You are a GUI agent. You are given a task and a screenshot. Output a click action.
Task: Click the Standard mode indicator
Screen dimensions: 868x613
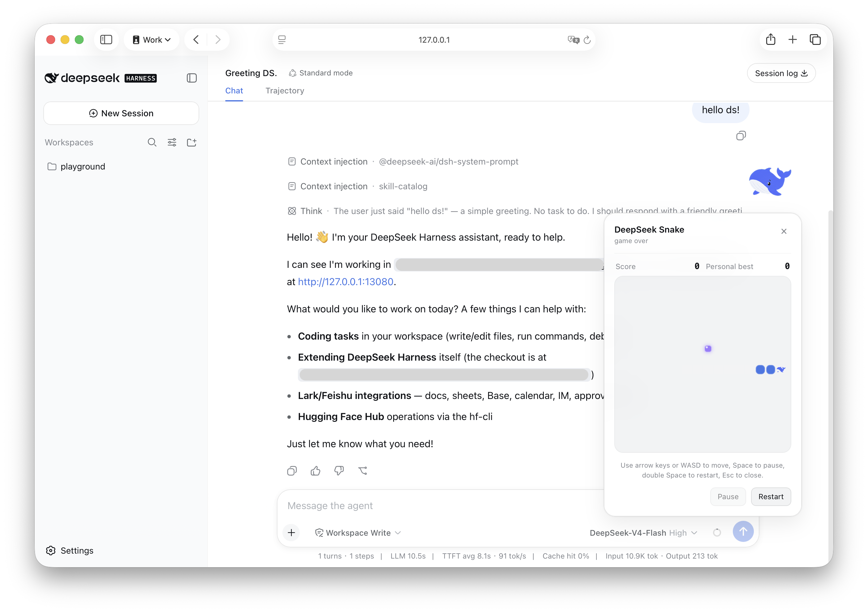point(320,73)
